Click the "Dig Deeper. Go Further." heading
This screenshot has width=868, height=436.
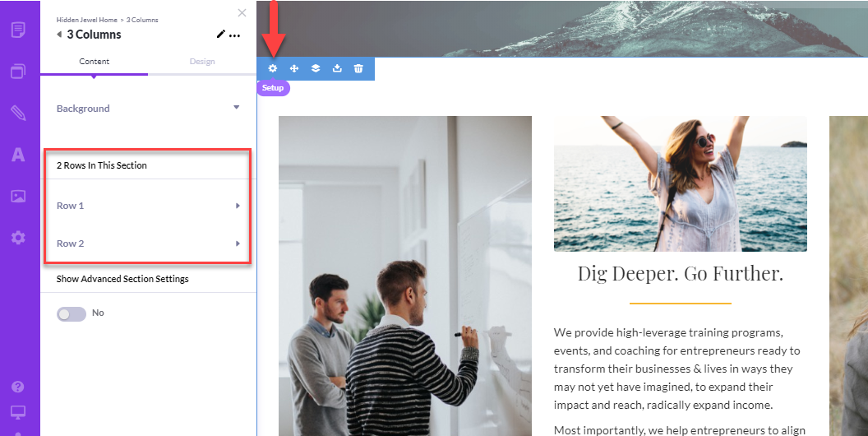[x=681, y=273]
